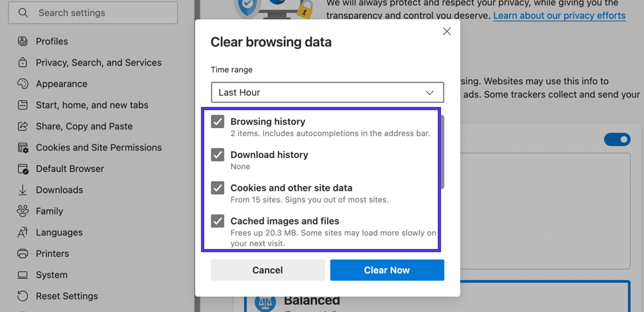Viewport: 644px width, 312px height.
Task: Click the Family people icon
Action: (x=23, y=211)
